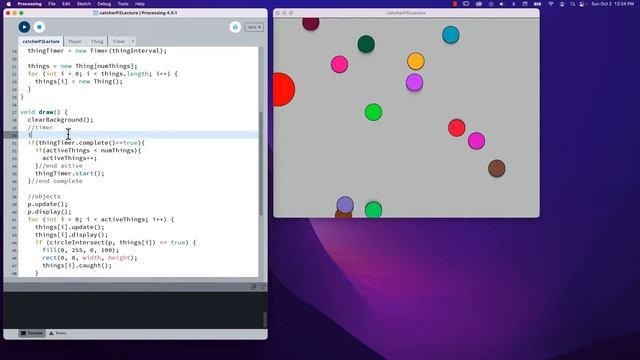Click the 'p.display();' code line
640x360 pixels.
click(49, 212)
